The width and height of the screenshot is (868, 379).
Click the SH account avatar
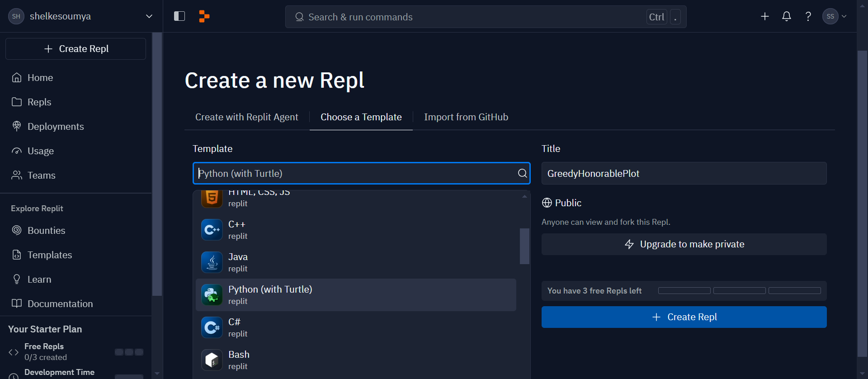pos(16,16)
